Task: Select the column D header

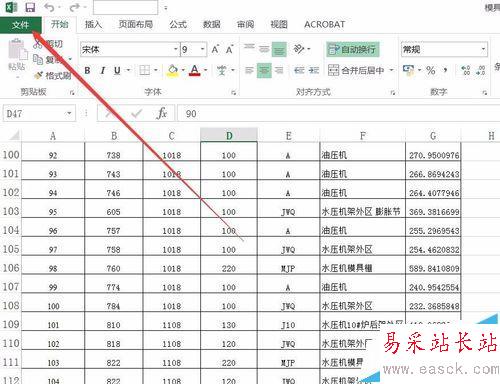Action: (229, 135)
